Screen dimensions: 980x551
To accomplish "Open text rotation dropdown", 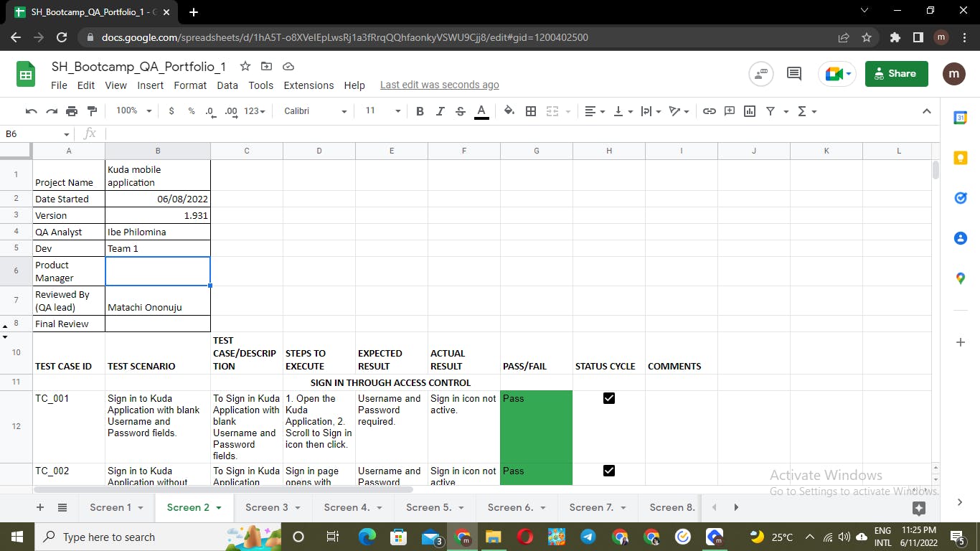I will (679, 111).
